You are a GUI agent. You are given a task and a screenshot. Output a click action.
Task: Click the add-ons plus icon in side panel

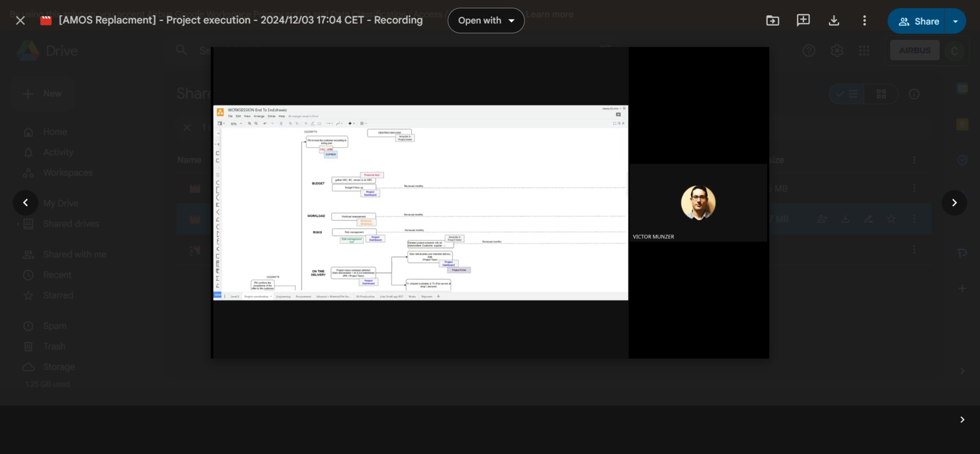962,289
